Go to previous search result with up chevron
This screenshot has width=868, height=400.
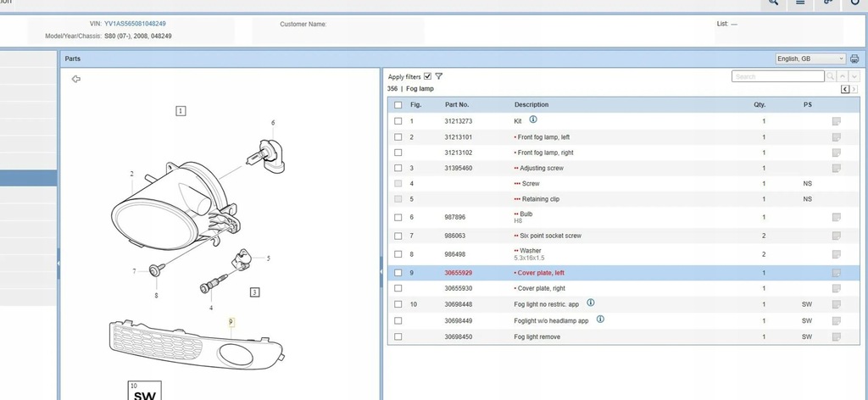[x=842, y=76]
